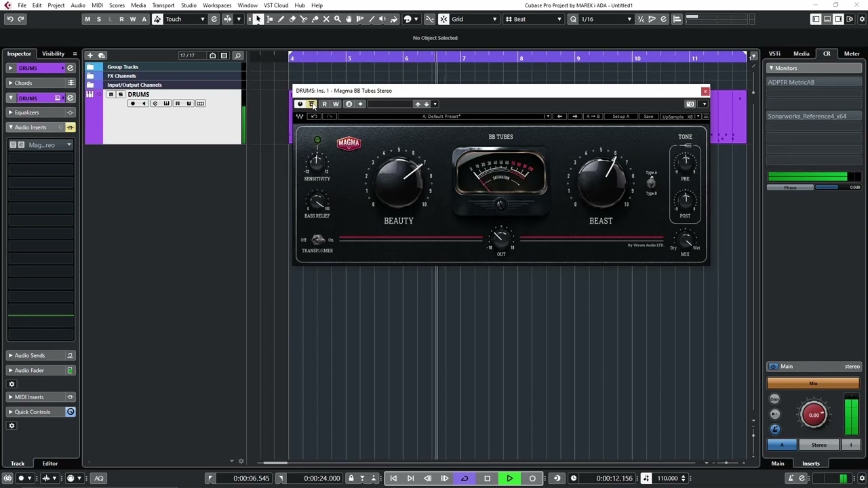The width and height of the screenshot is (868, 488).
Task: Click the Redo arrow in the toolbar
Action: [x=21, y=19]
